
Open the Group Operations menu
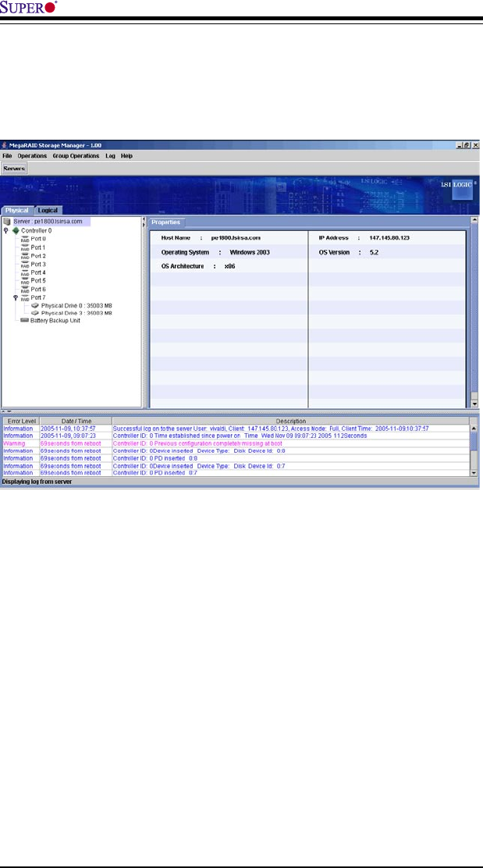[76, 156]
